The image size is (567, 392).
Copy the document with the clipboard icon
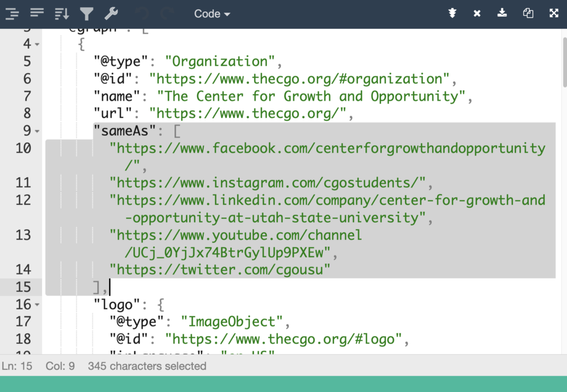pyautogui.click(x=528, y=13)
